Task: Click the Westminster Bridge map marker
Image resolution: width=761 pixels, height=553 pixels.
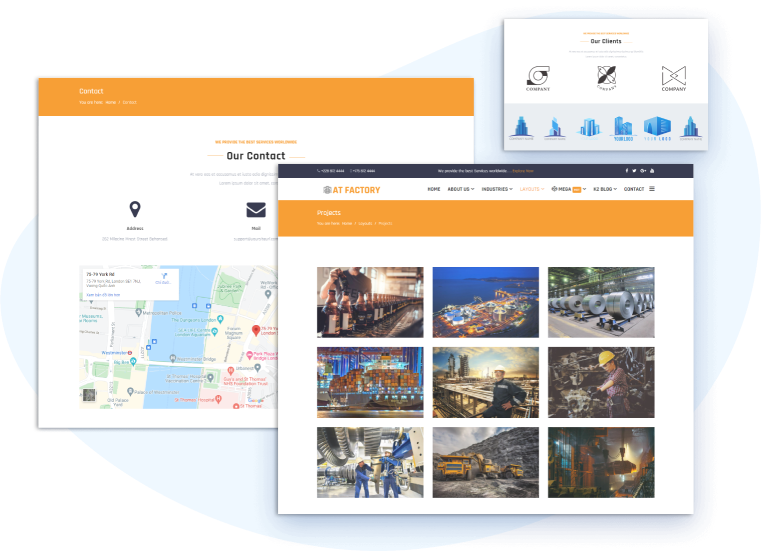Action: [x=172, y=358]
